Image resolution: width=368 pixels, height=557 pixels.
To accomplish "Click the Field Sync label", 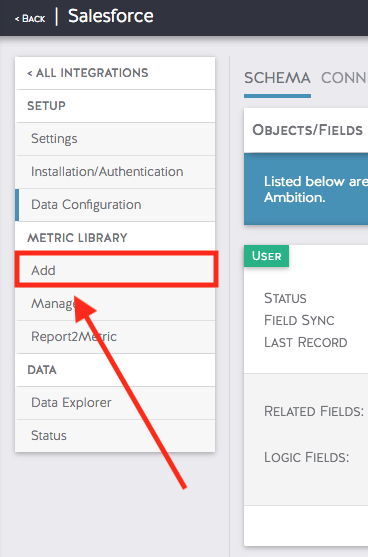I will click(299, 320).
